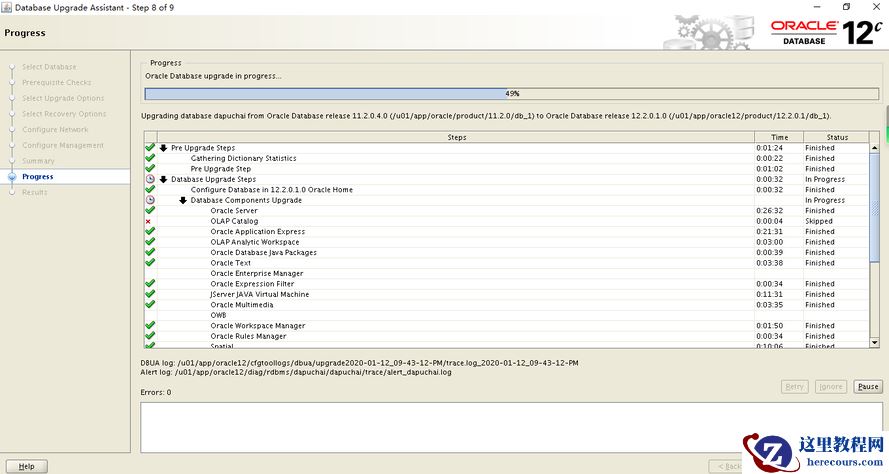
Task: Click 0:26:32 time for Oracle Server
Action: (769, 210)
